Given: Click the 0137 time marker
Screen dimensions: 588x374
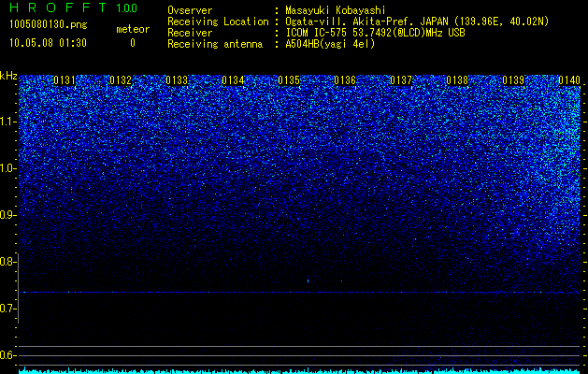Looking at the screenshot, I should coord(401,80).
